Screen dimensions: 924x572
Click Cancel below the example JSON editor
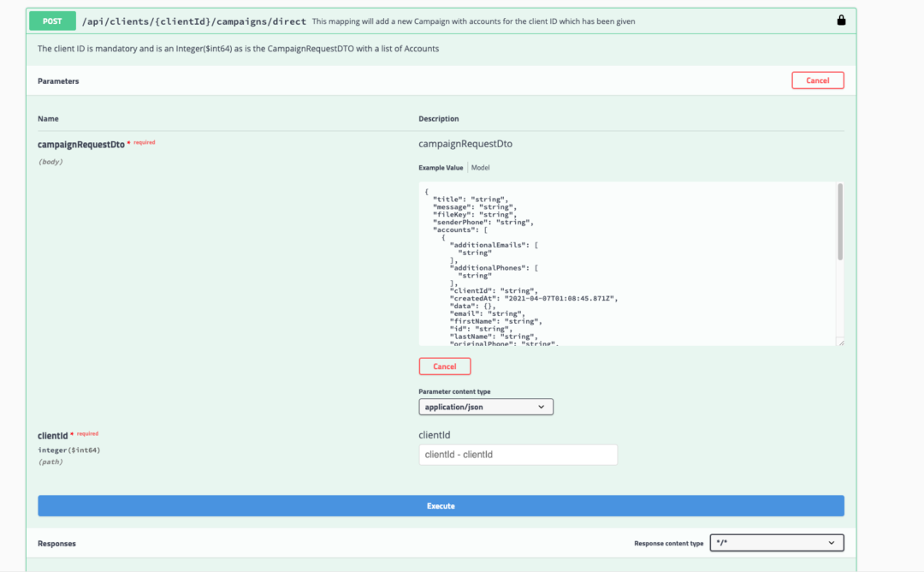[444, 366]
